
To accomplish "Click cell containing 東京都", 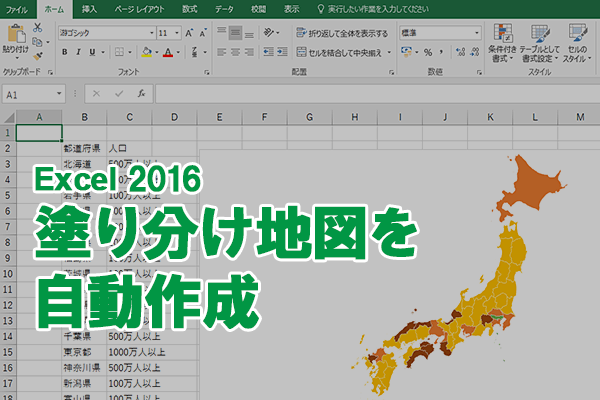I will [84, 352].
